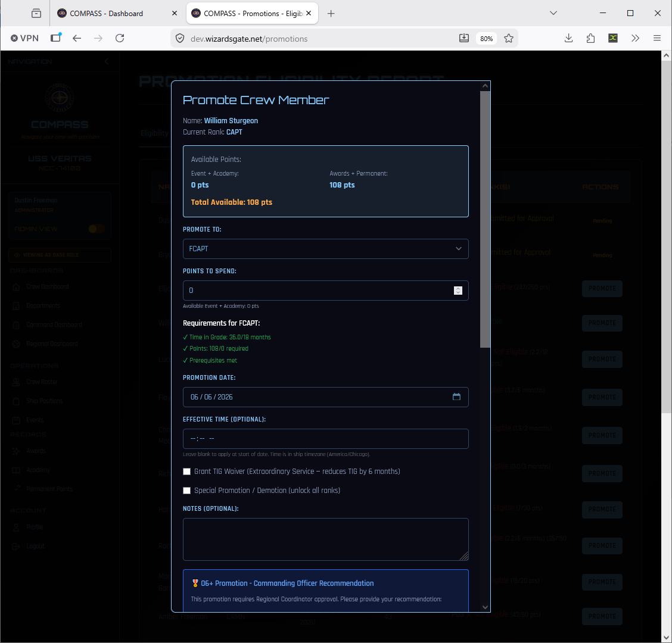Click the name William Sturgeon

231,121
